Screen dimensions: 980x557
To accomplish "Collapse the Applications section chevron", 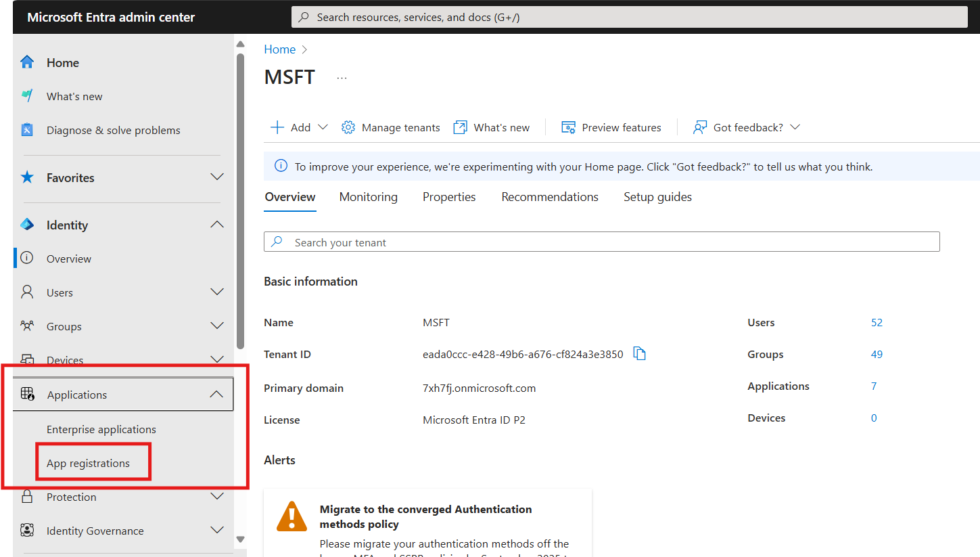I will pyautogui.click(x=216, y=394).
